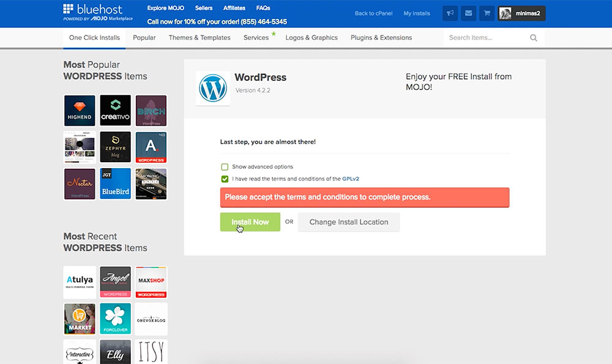Click the Install Now button
The image size is (612, 364).
click(250, 222)
